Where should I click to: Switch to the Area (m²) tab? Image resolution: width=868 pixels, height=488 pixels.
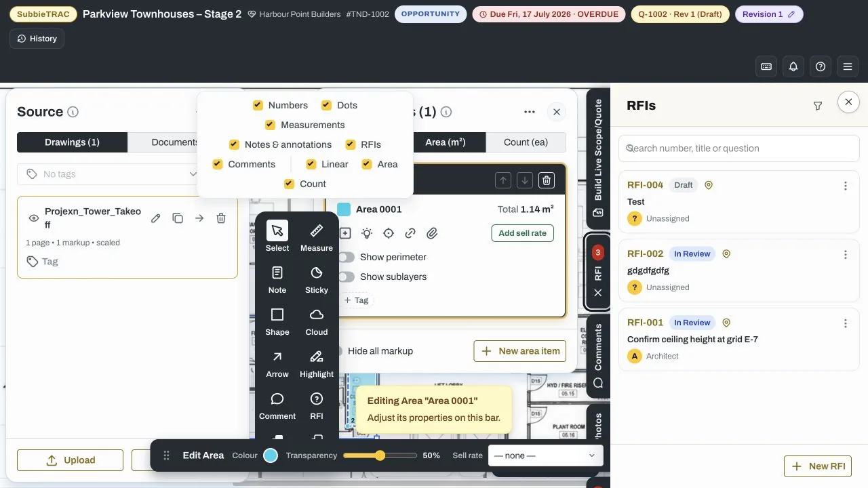446,142
